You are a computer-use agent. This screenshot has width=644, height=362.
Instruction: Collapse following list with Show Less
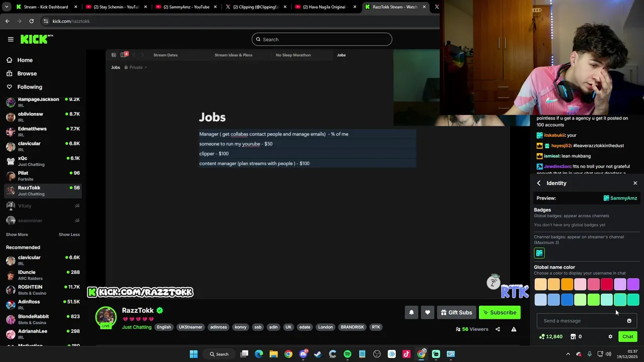click(x=69, y=234)
